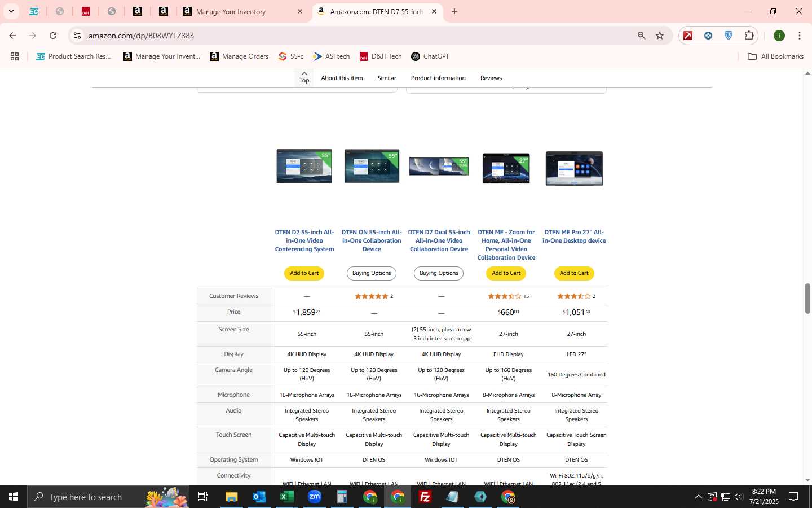812x508 pixels.
Task: Open the All Bookmarks folder
Action: click(775, 56)
